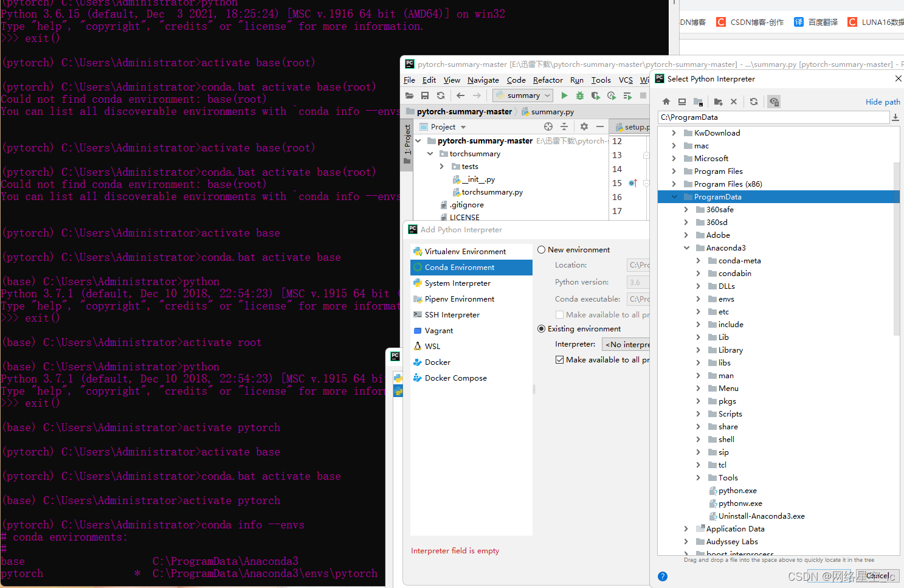Collapse the torchsummary folder in Project tree

430,154
